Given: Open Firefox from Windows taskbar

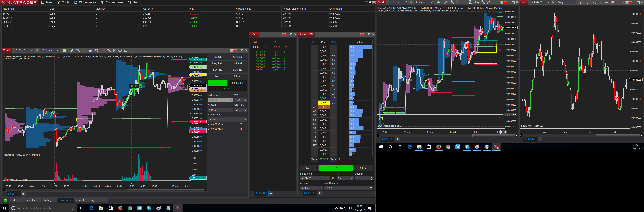Looking at the screenshot, I should click(x=120, y=208).
